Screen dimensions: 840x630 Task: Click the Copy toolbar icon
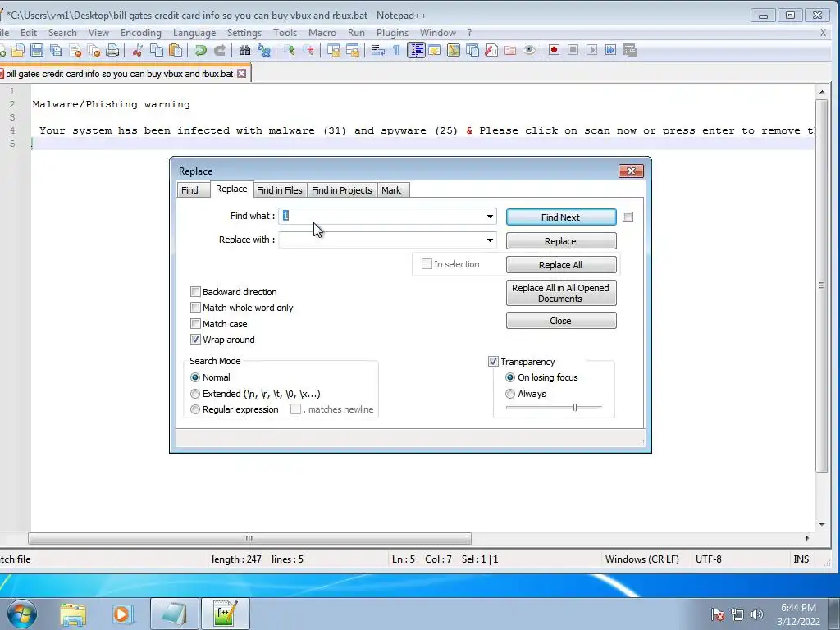157,50
